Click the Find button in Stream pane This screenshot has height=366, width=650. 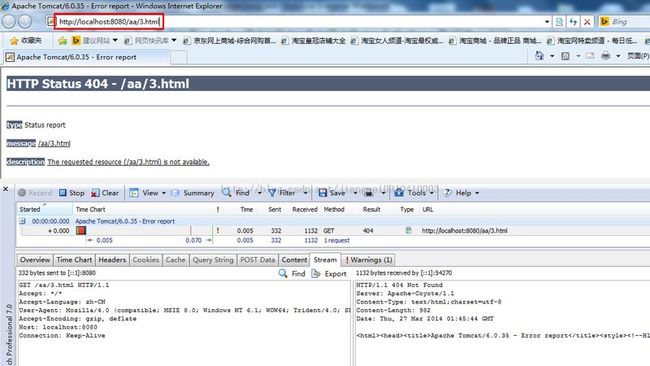click(x=292, y=274)
